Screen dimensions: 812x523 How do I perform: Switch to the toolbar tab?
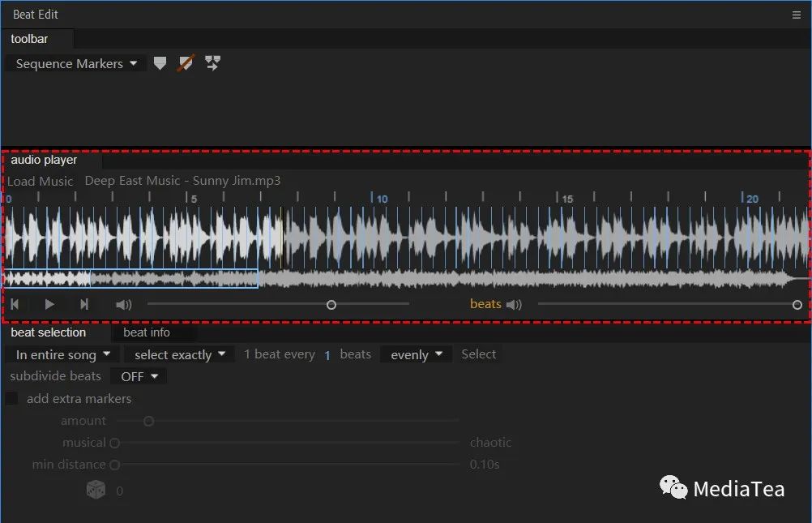[29, 39]
